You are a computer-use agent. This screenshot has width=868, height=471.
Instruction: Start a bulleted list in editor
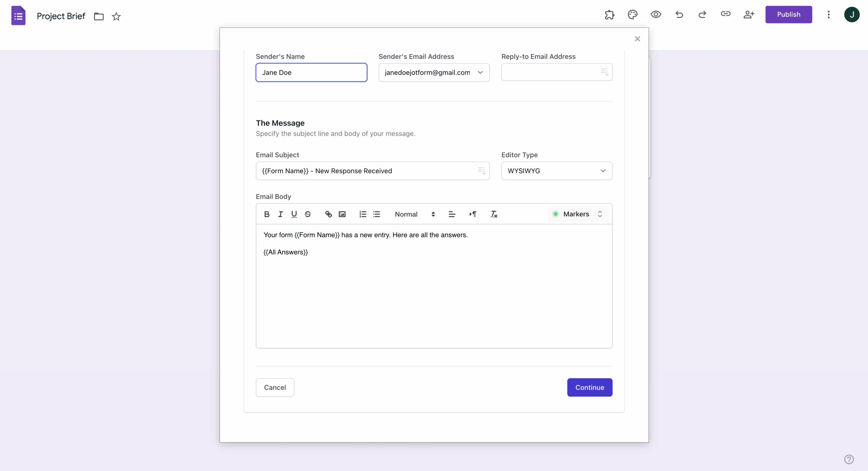coord(376,214)
